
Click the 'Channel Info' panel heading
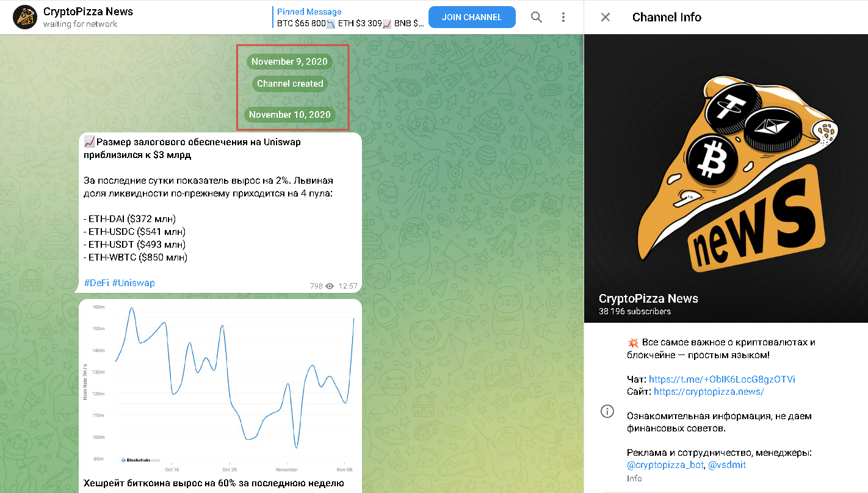[x=667, y=17]
